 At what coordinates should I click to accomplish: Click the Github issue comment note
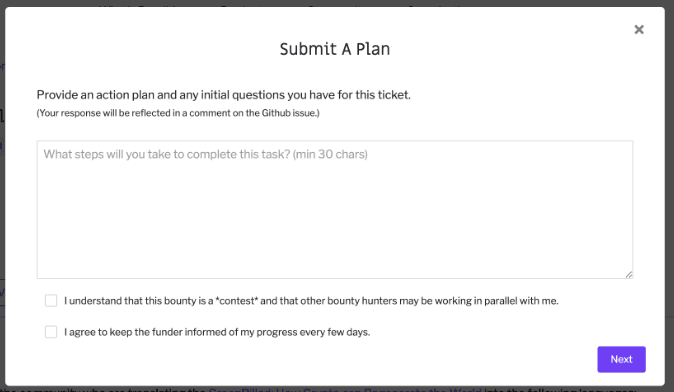pyautogui.click(x=178, y=113)
